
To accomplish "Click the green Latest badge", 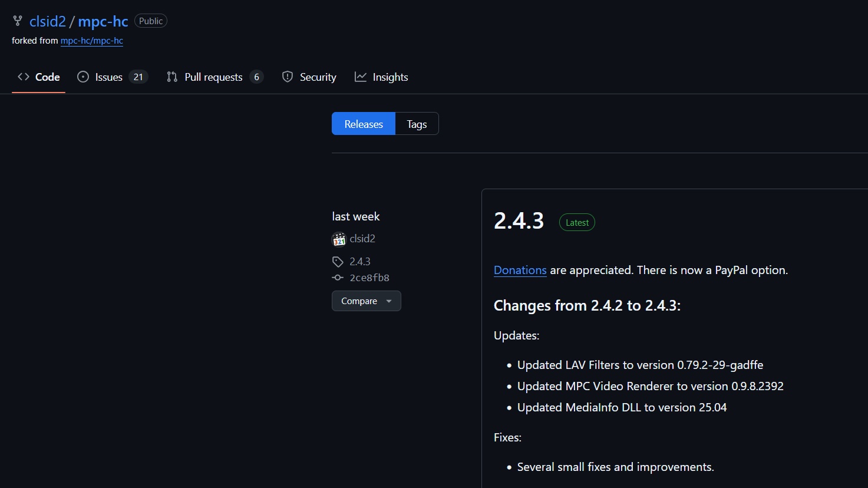I will coord(577,222).
